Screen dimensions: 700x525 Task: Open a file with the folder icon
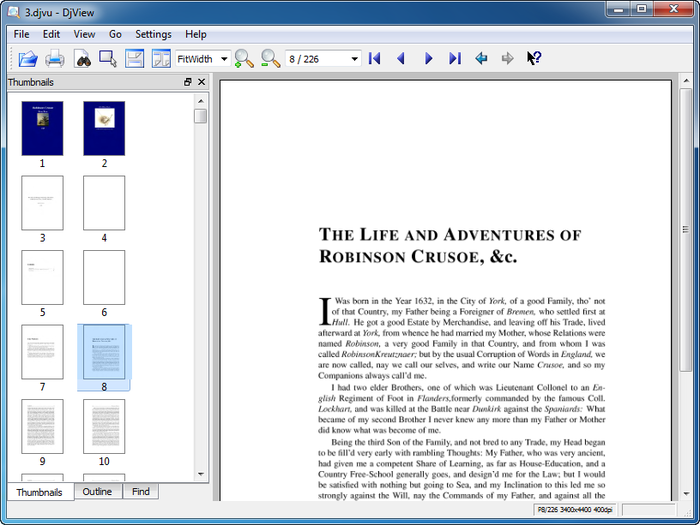28,58
